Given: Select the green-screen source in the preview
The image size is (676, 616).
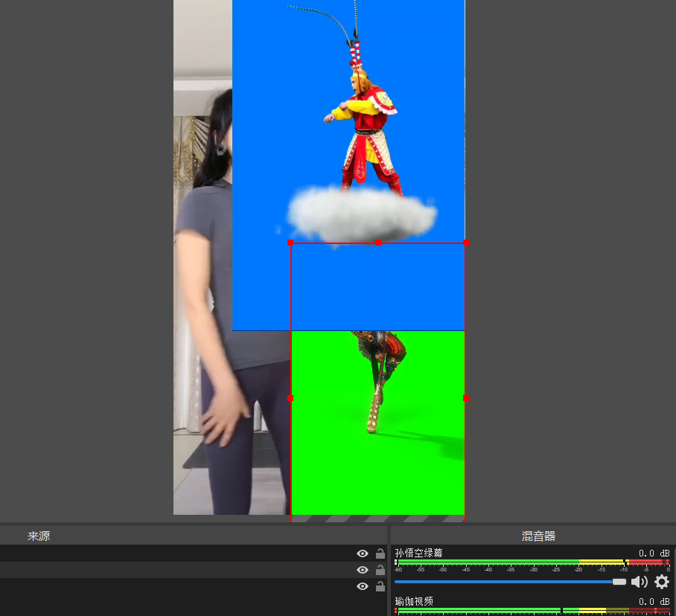Looking at the screenshot, I should [x=378, y=422].
